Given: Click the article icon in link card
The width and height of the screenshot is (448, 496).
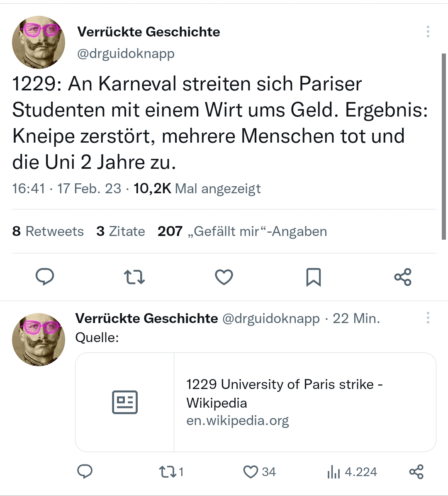Looking at the screenshot, I should coord(124,402).
